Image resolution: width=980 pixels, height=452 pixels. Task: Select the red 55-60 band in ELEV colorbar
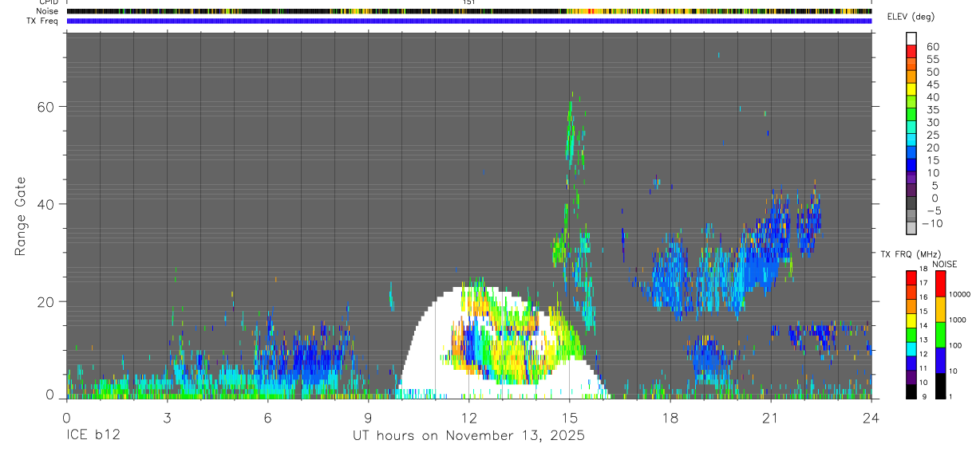pos(911,53)
